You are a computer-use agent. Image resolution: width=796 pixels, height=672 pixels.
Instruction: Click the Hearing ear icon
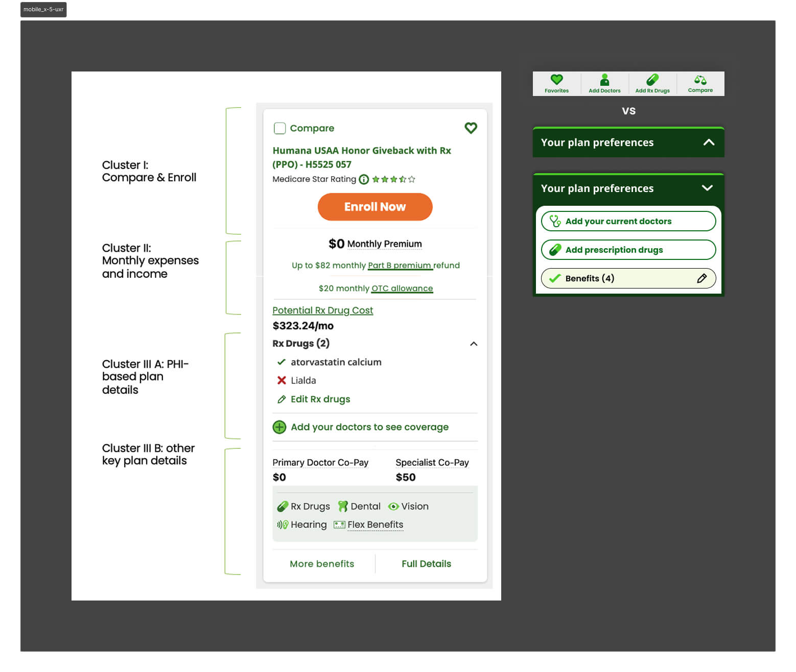[283, 525]
